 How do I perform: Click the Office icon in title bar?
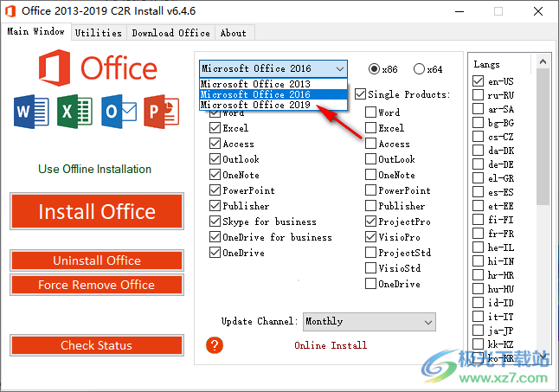10,11
